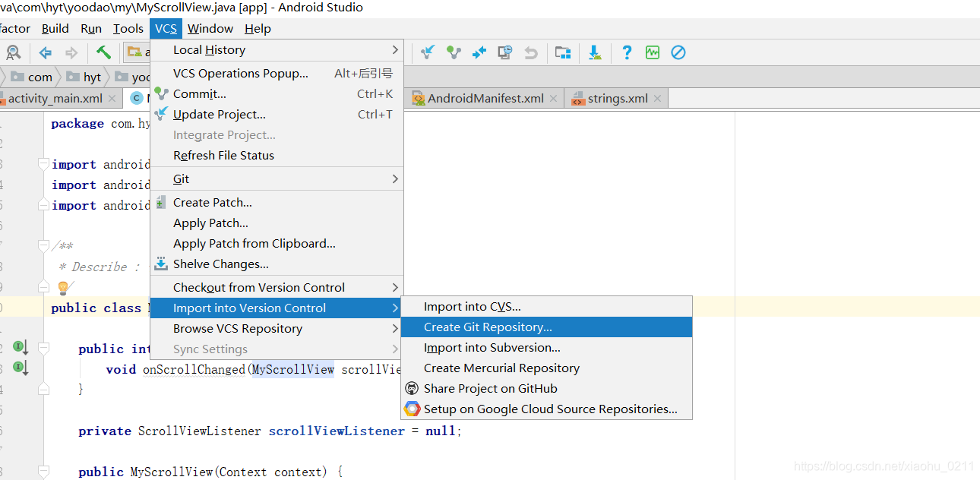The image size is (980, 480).
Task: Click the VCS menu
Action: pos(166,28)
